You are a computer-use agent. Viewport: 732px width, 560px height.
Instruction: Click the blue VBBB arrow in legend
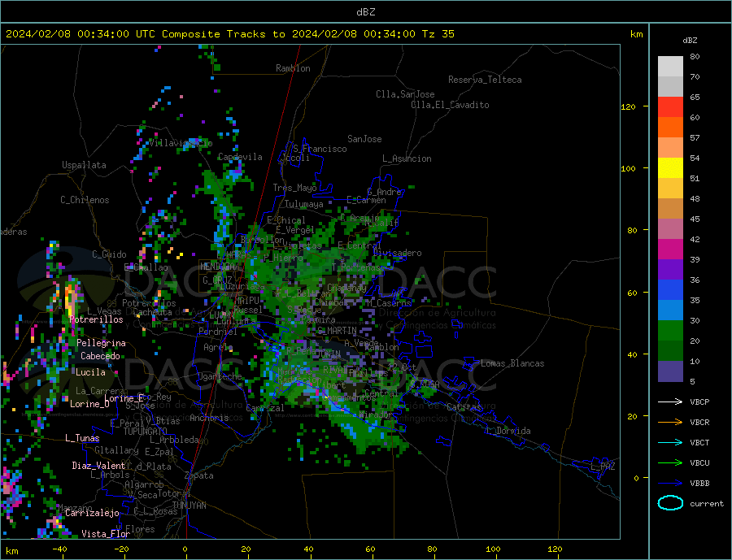click(670, 483)
